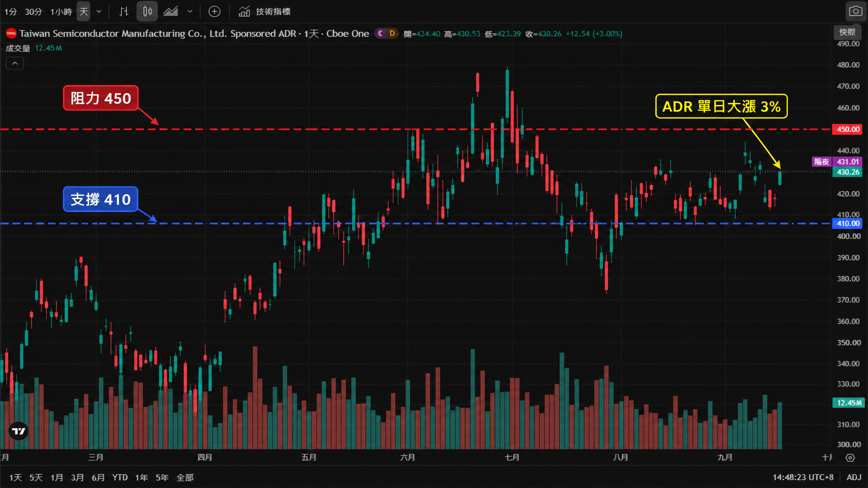Select the YTD range

pyautogui.click(x=120, y=477)
